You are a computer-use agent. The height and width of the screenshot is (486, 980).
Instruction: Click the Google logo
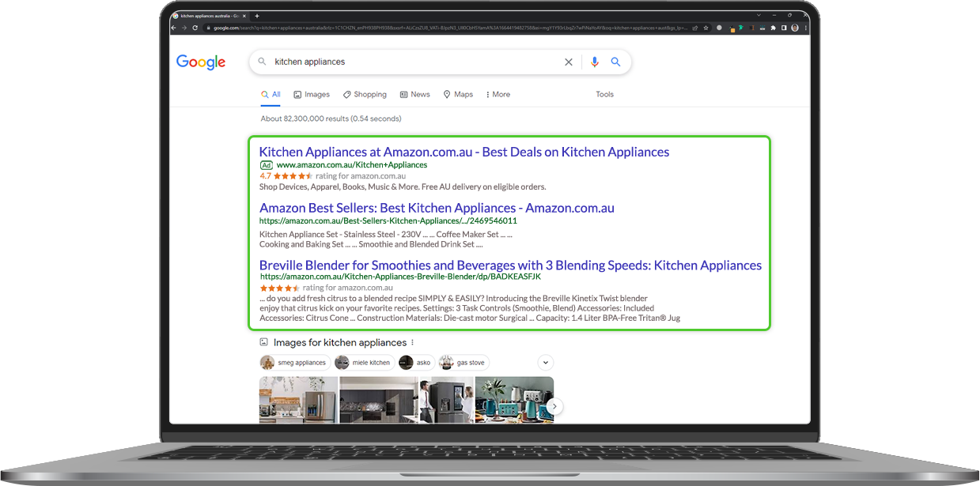(x=201, y=62)
